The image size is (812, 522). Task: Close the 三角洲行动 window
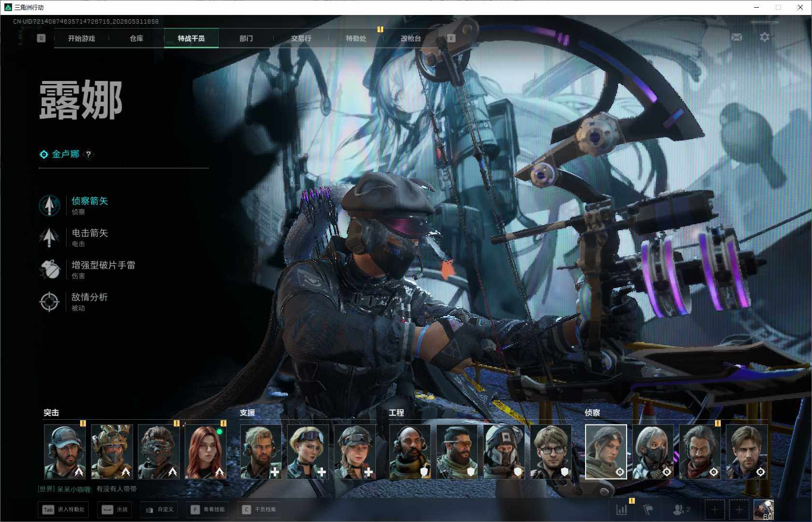click(x=800, y=7)
